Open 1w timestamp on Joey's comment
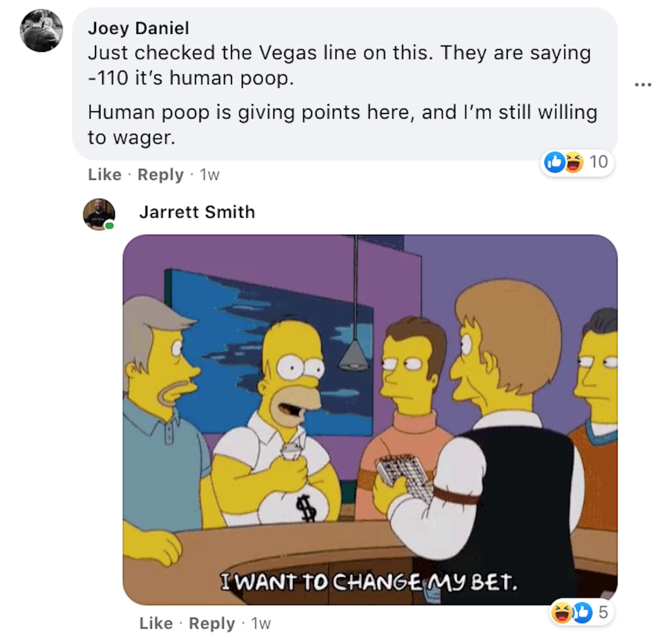Screen dimensions: 672x638 coord(210,175)
